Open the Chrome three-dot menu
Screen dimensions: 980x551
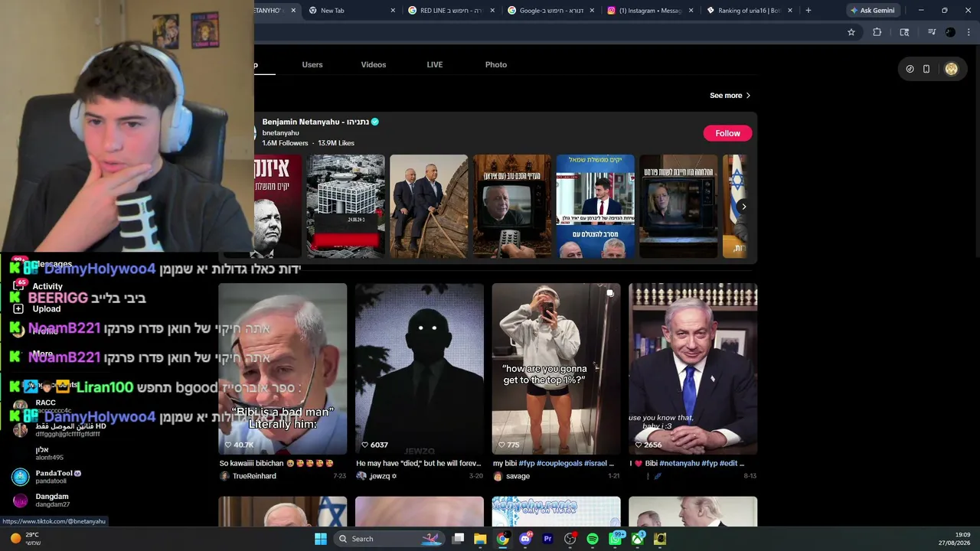pos(969,32)
